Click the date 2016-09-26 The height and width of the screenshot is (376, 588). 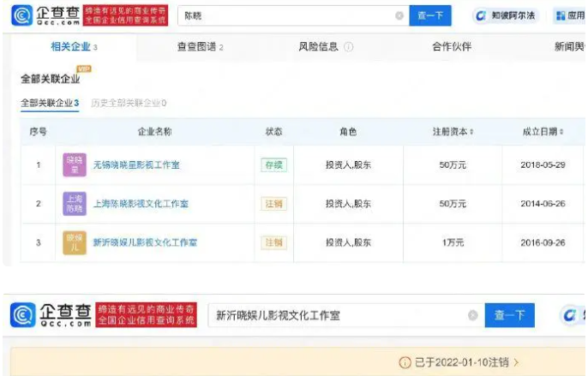[x=543, y=242]
